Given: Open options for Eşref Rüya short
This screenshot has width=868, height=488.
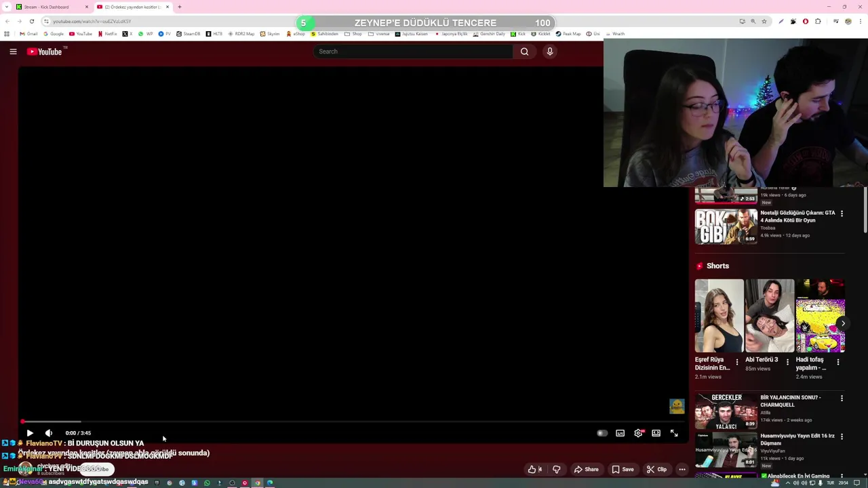Looking at the screenshot, I should coord(737,363).
